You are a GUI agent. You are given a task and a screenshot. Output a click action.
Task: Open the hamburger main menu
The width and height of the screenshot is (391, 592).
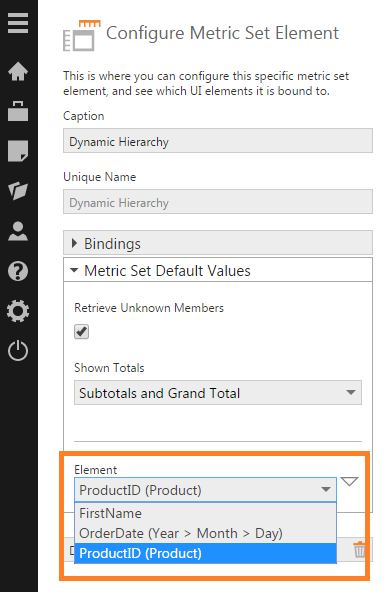pos(18,23)
